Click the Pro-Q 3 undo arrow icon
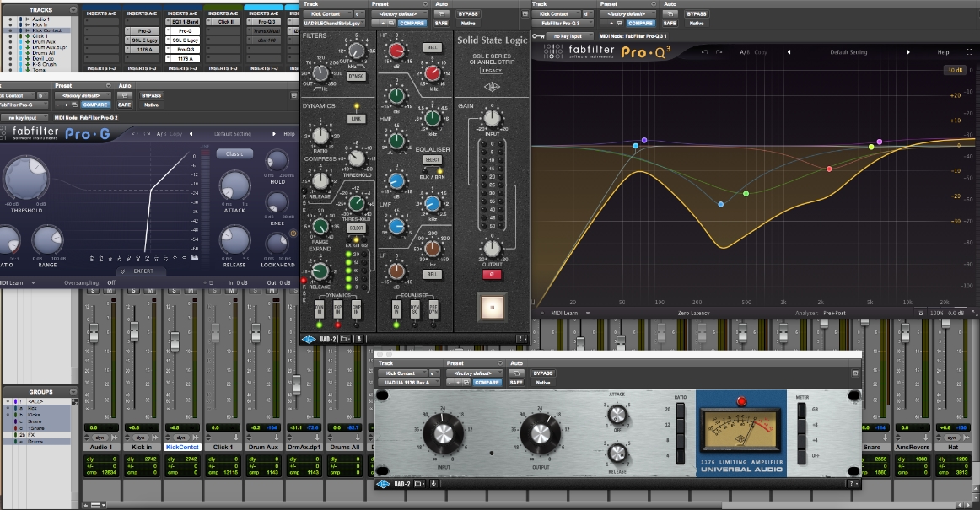Viewport: 980px width, 510px height. tap(704, 52)
